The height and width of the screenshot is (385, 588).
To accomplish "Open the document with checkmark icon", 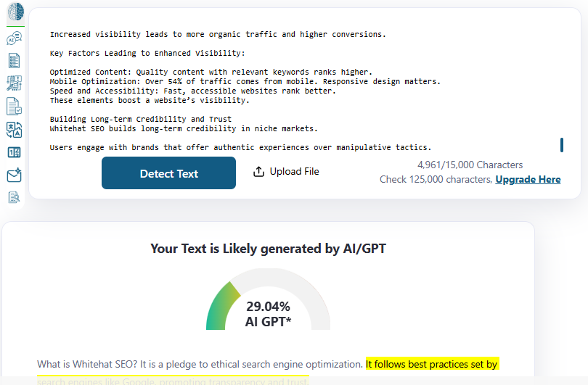I will [15, 107].
